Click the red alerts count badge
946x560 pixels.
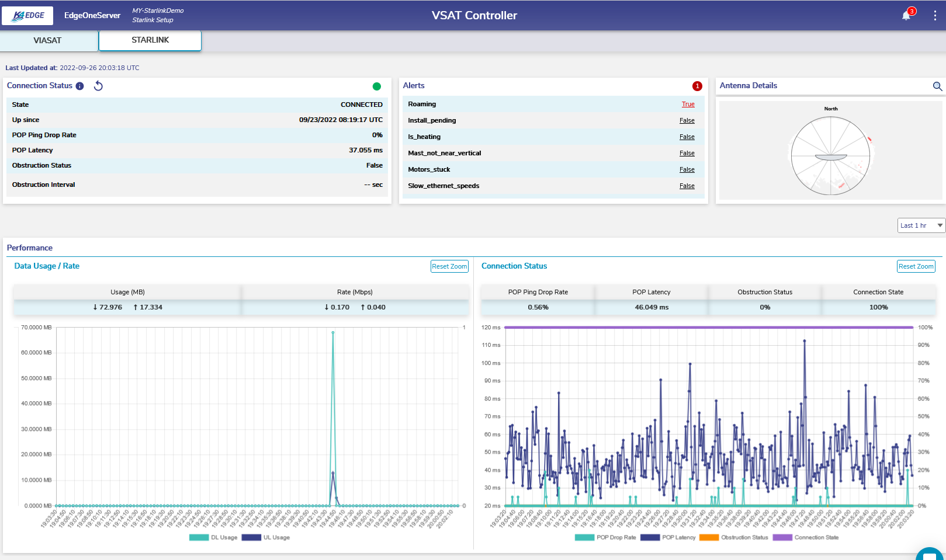[697, 86]
